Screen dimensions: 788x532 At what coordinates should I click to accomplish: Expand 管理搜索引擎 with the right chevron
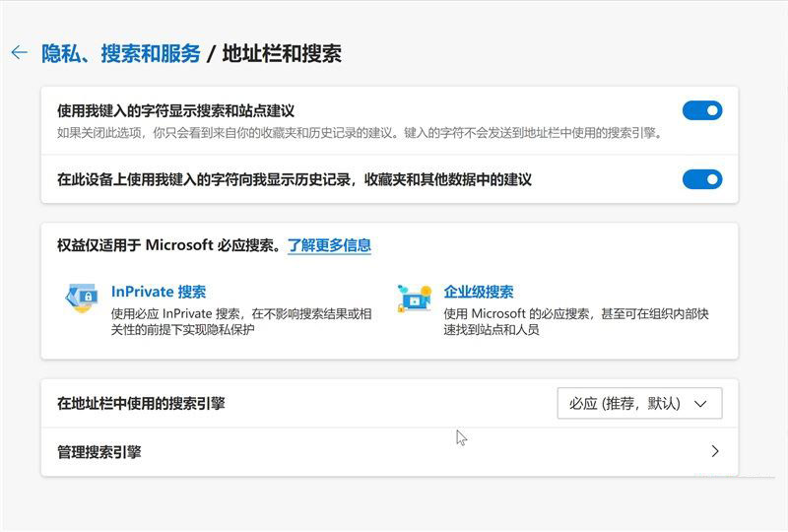[x=715, y=451]
